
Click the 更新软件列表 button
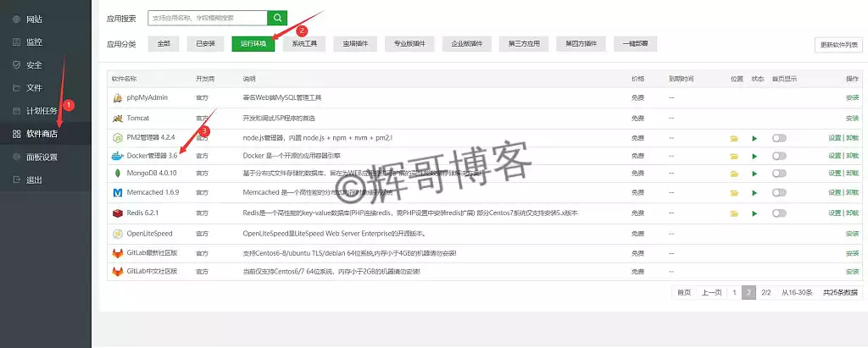(x=838, y=45)
